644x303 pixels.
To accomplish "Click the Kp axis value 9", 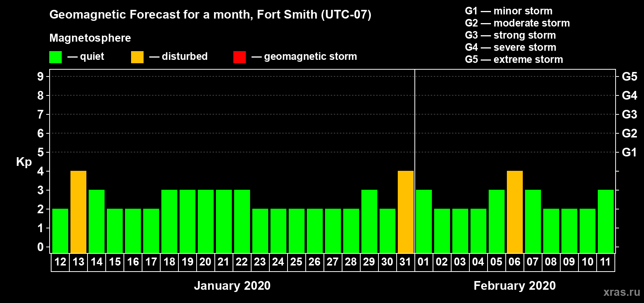I will (41, 77).
